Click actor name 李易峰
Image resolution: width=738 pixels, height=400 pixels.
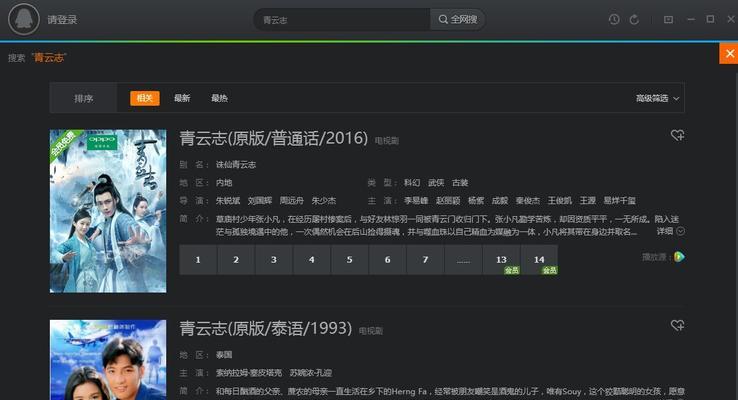(416, 200)
